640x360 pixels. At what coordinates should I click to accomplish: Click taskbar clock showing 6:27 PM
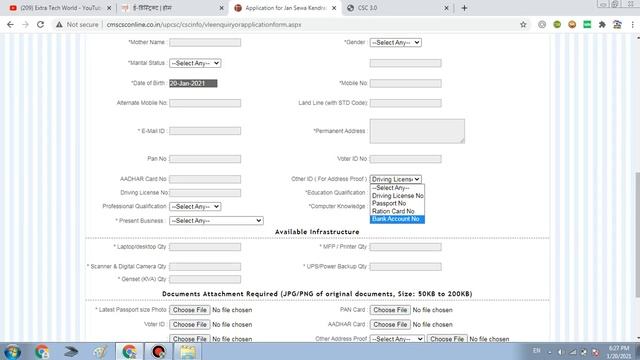point(619,352)
